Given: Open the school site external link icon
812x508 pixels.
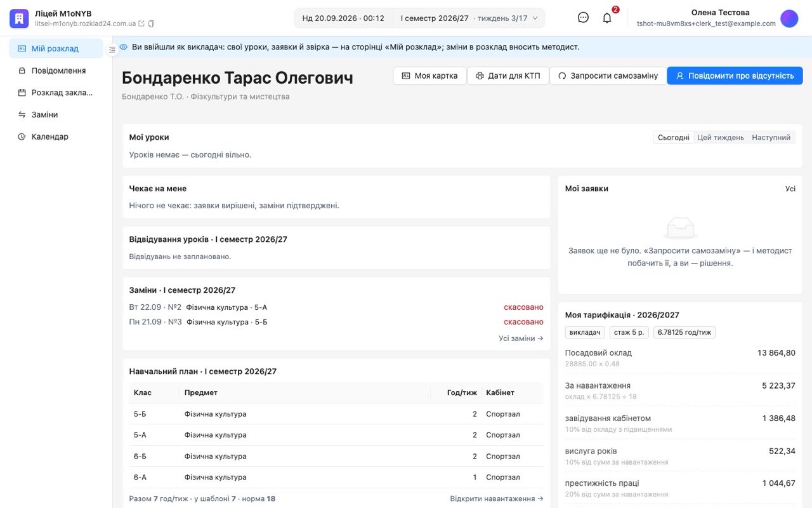Looking at the screenshot, I should point(141,23).
